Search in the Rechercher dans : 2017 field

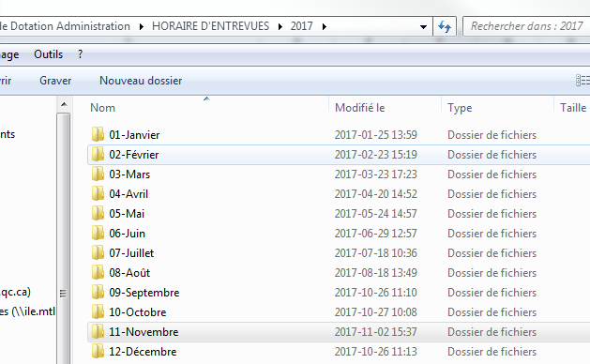[526, 26]
